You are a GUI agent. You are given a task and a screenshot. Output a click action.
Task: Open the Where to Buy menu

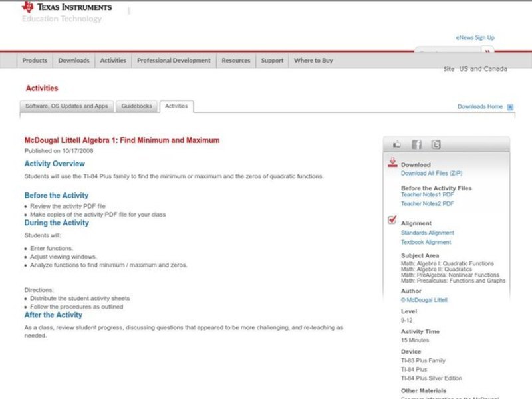(313, 60)
